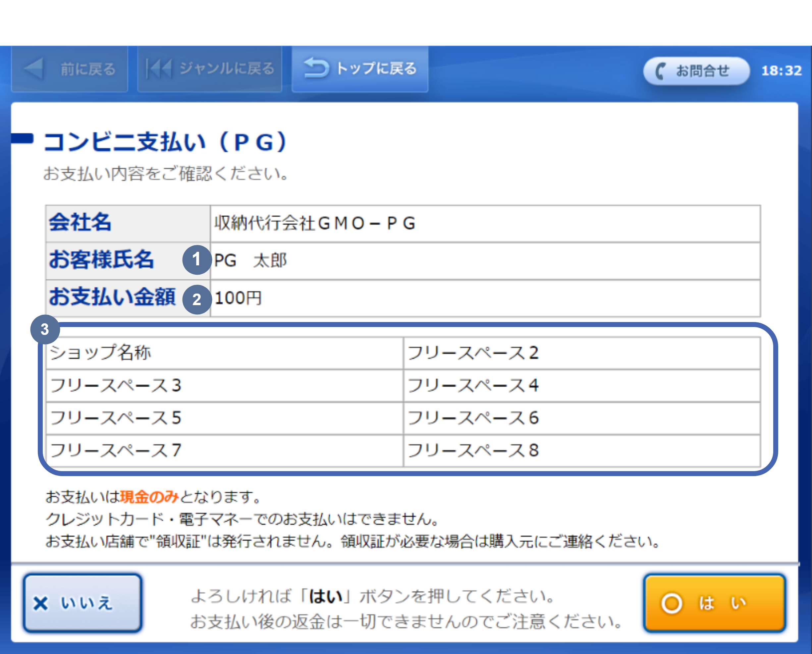Click the double-rewind ジャンルに戻る icon
This screenshot has height=654, width=812.
tap(159, 69)
